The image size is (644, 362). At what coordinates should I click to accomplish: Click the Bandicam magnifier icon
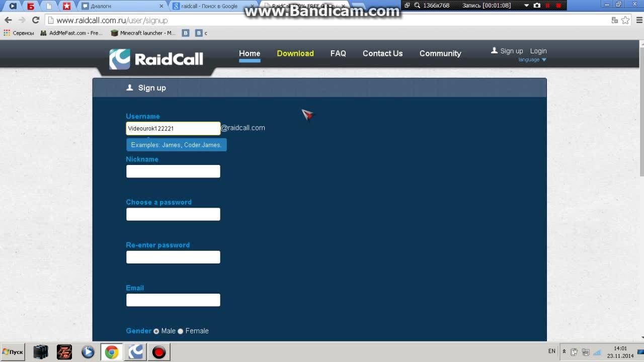[x=417, y=6]
